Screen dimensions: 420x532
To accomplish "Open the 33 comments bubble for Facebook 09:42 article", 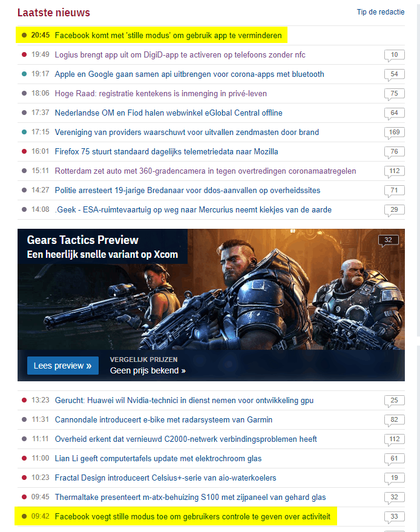I will pyautogui.click(x=394, y=517).
